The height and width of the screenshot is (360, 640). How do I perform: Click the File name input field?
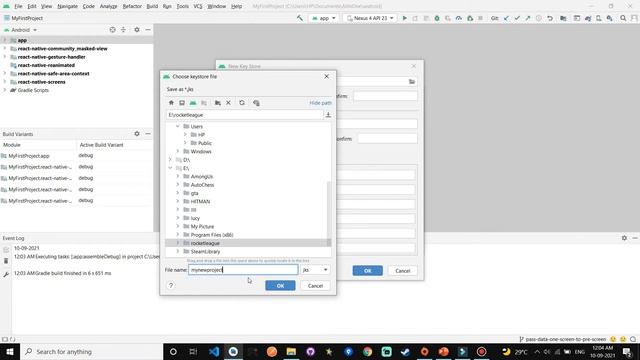point(243,270)
